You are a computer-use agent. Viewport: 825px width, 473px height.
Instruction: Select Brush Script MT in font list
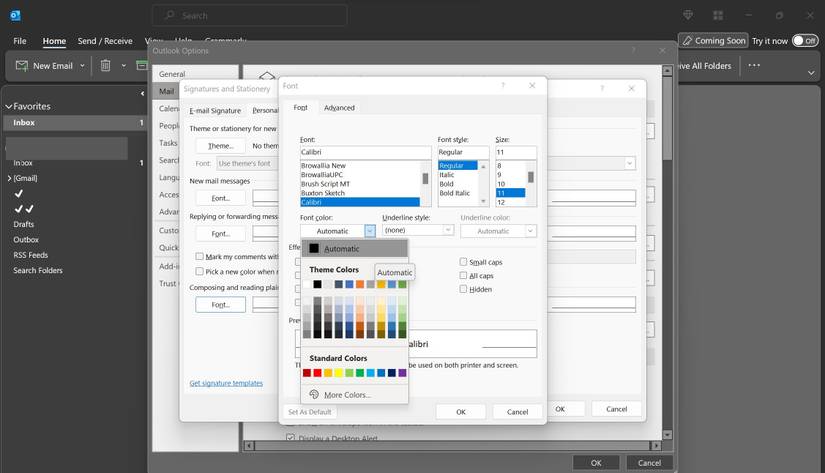coord(325,184)
